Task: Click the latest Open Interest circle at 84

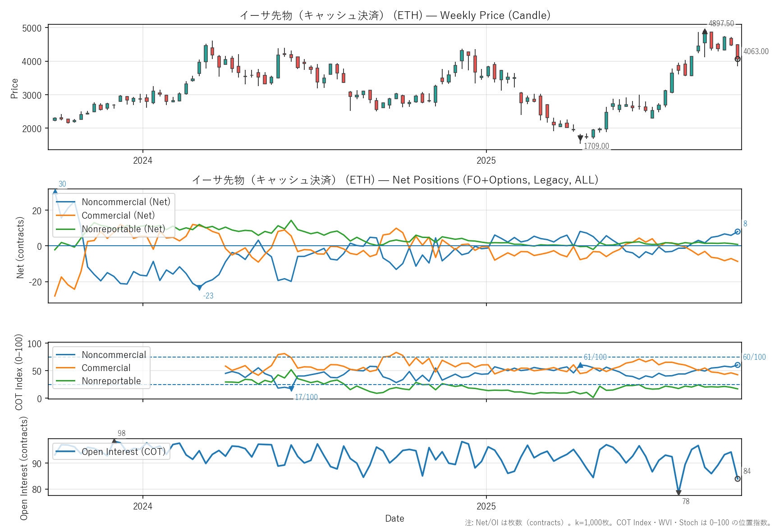Action: (738, 479)
